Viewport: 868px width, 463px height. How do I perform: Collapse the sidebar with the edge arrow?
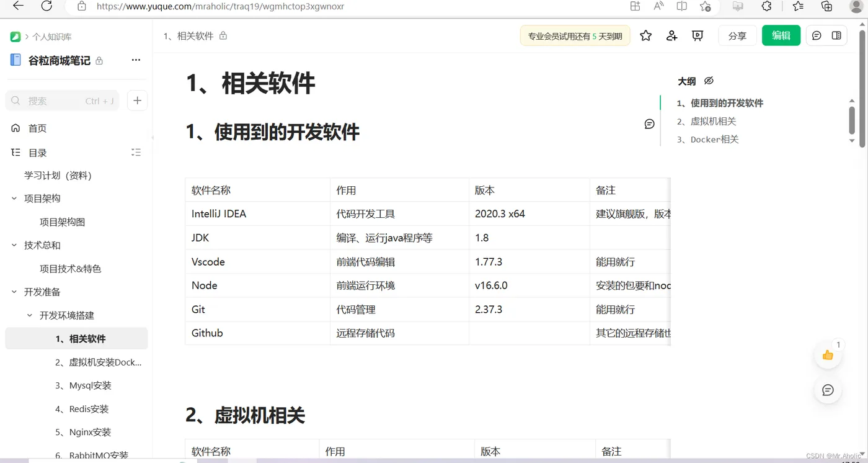[153, 137]
